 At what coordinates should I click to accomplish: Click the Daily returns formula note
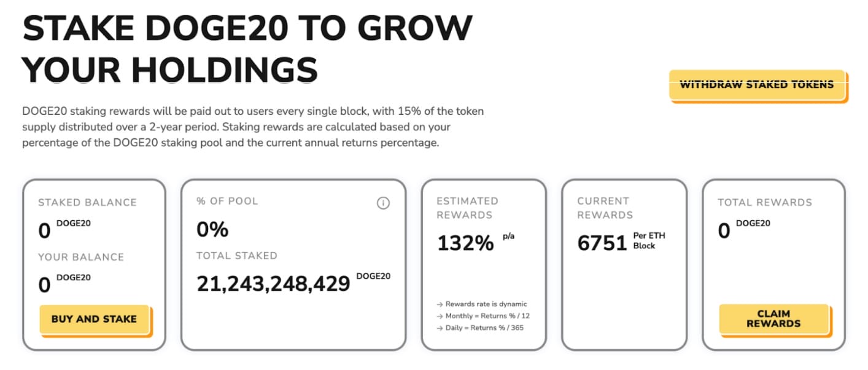(484, 328)
